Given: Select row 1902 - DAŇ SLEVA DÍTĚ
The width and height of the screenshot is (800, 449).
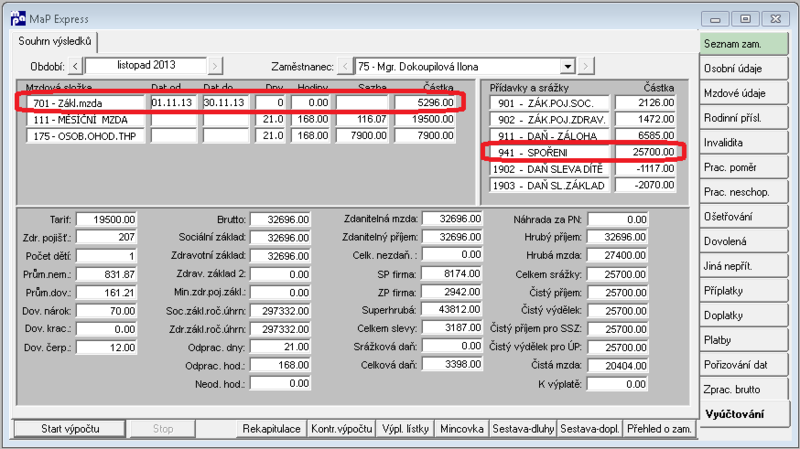Looking at the screenshot, I should 583,169.
